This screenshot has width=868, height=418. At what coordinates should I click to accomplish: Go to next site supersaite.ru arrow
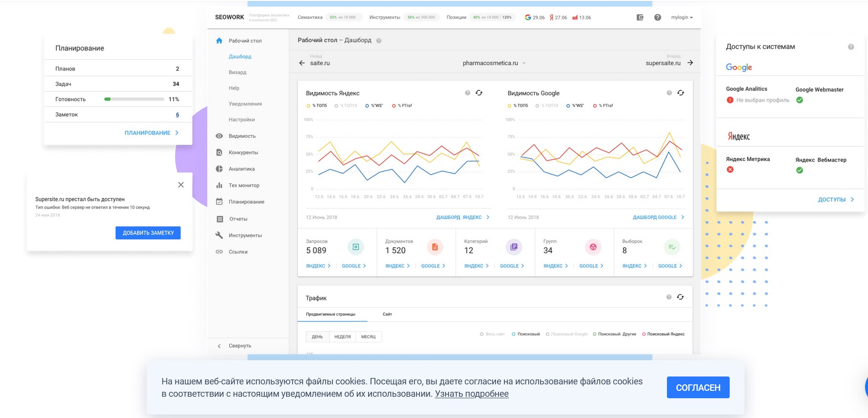[x=690, y=63]
